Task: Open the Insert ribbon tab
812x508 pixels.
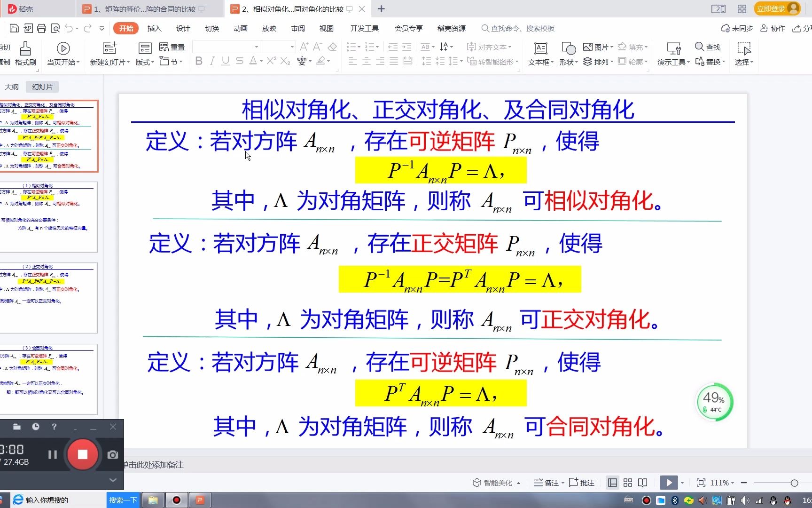Action: tap(154, 28)
